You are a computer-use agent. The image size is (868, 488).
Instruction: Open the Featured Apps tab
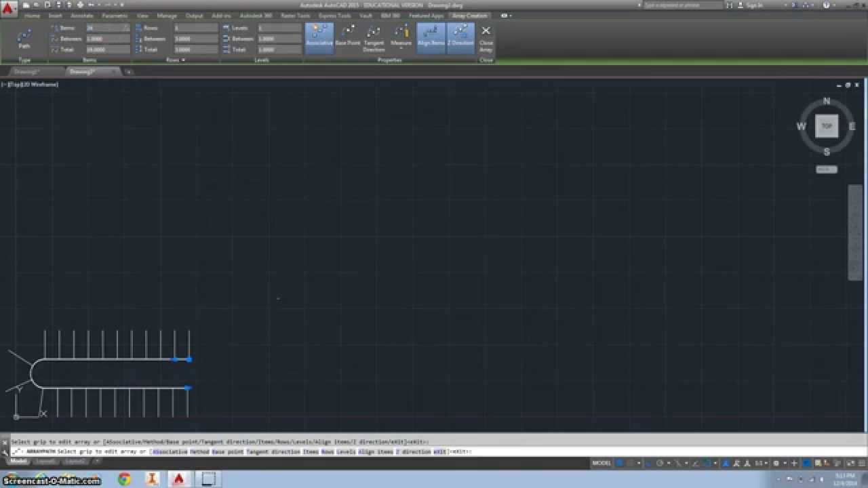click(x=426, y=16)
